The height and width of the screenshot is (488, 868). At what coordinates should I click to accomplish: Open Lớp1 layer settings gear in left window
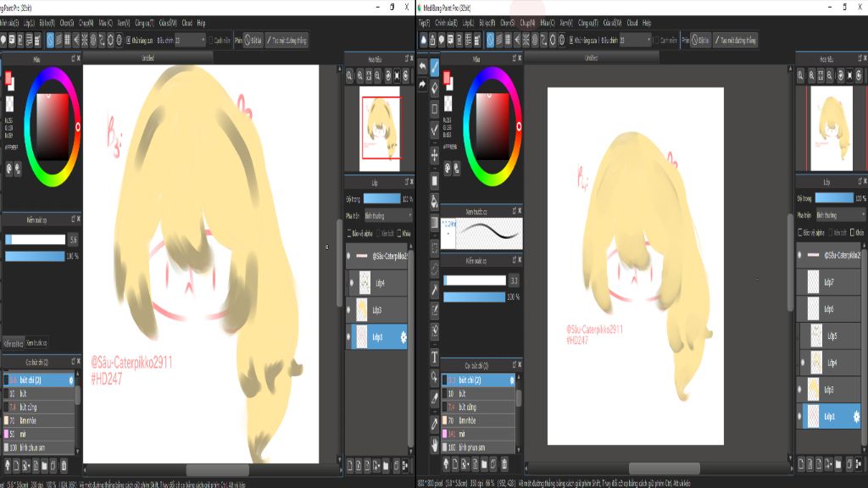pyautogui.click(x=403, y=337)
